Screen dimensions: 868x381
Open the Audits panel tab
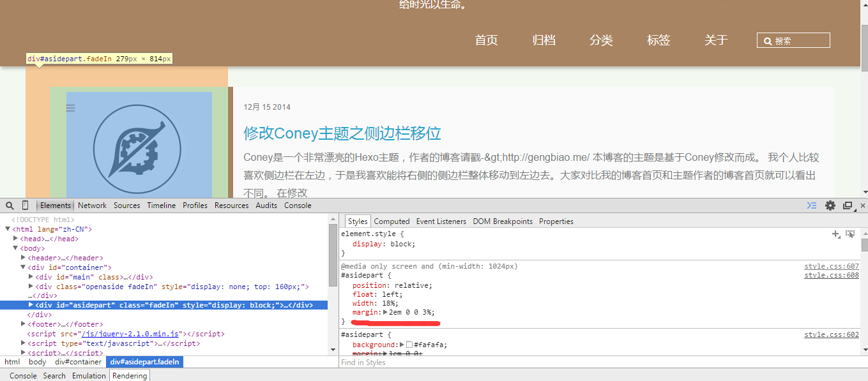266,205
